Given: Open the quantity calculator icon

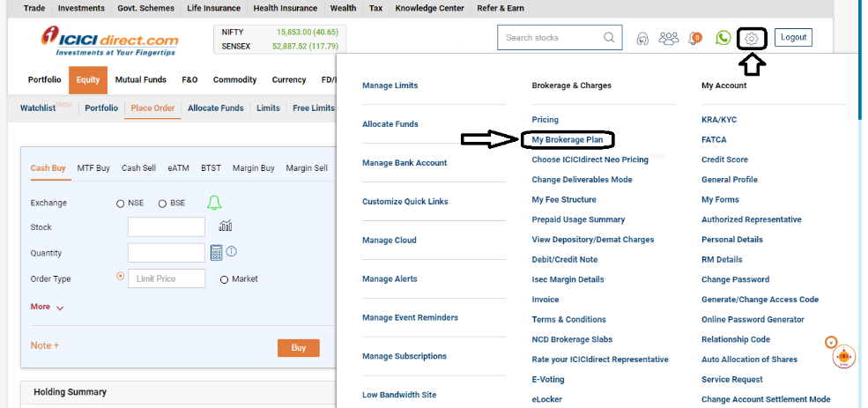Looking at the screenshot, I should (217, 253).
